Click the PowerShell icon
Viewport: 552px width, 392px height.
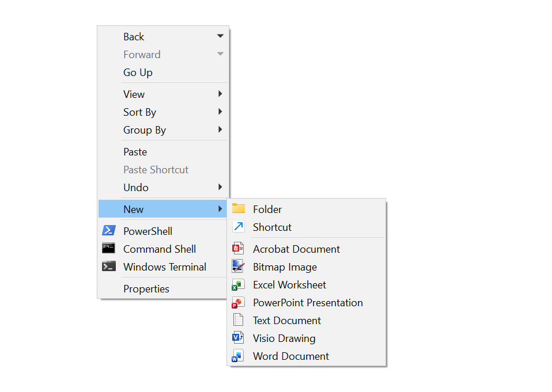click(108, 231)
